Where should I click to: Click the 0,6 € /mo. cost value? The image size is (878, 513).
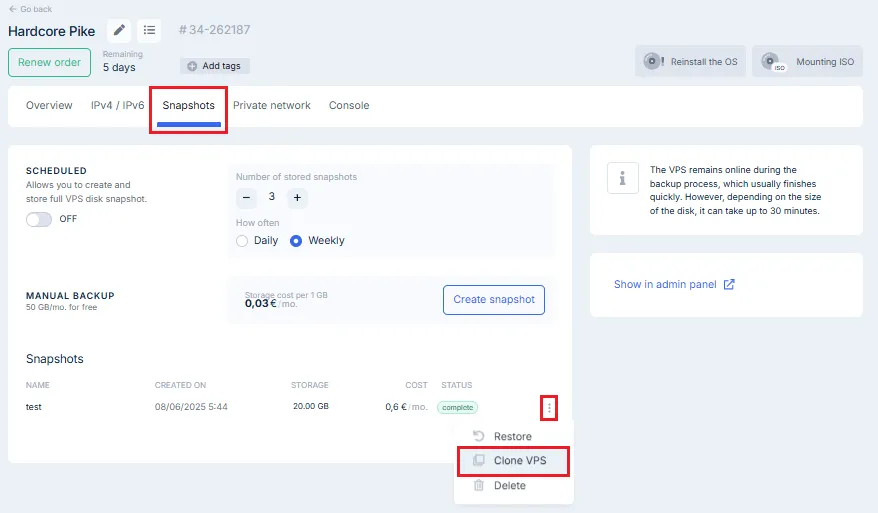coord(407,407)
